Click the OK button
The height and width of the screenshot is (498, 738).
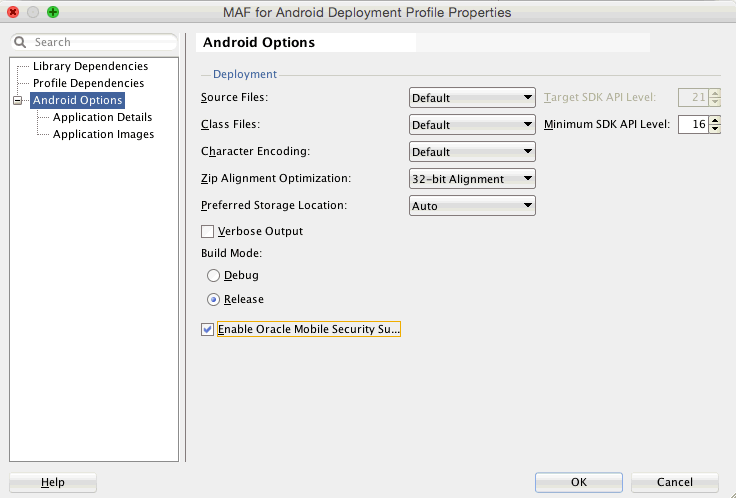579,482
